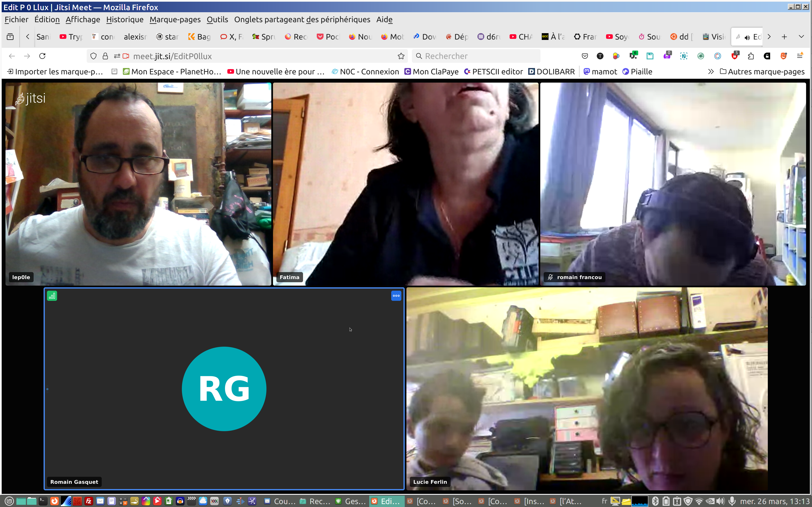Open a new tab with the plus button
812x507 pixels.
coord(784,37)
